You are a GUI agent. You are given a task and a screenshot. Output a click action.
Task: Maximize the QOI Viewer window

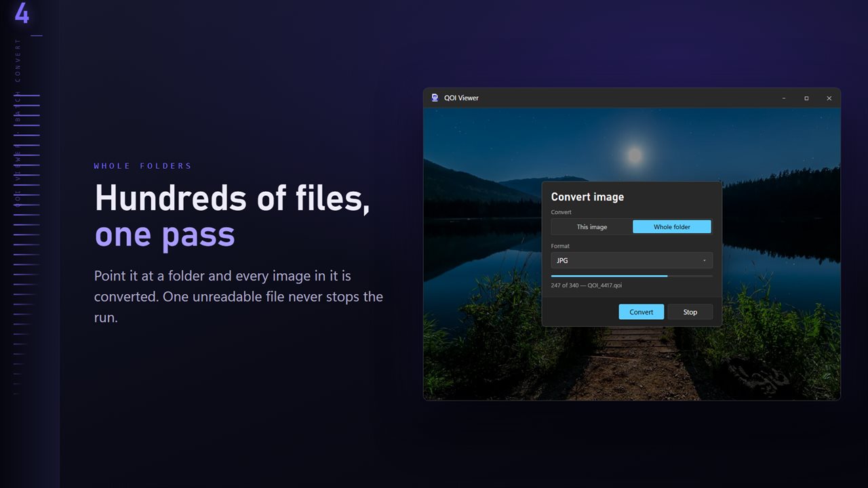806,98
